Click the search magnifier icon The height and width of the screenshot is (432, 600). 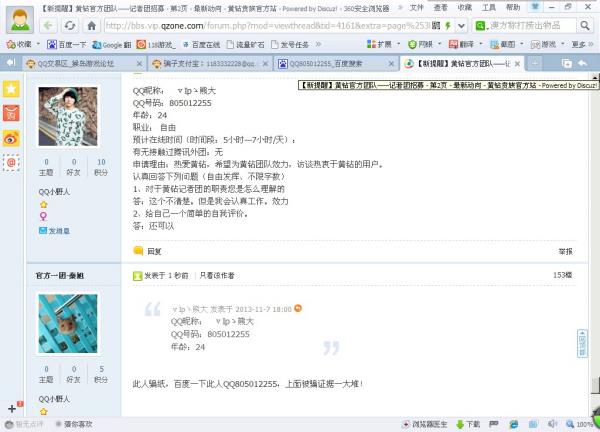585,26
